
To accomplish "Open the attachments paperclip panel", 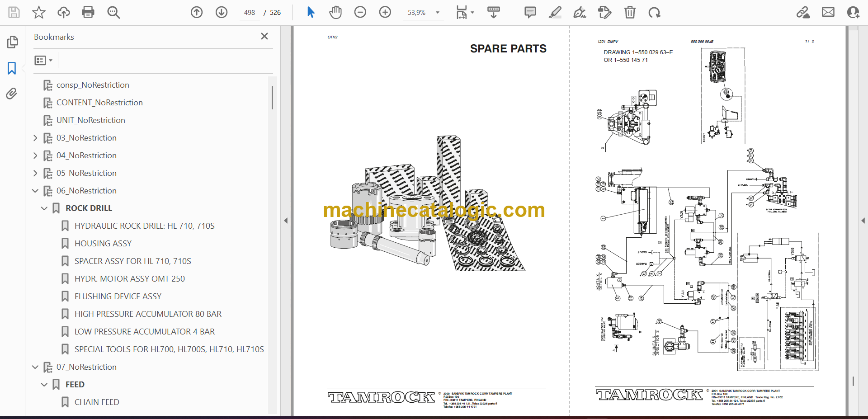I will coord(12,94).
